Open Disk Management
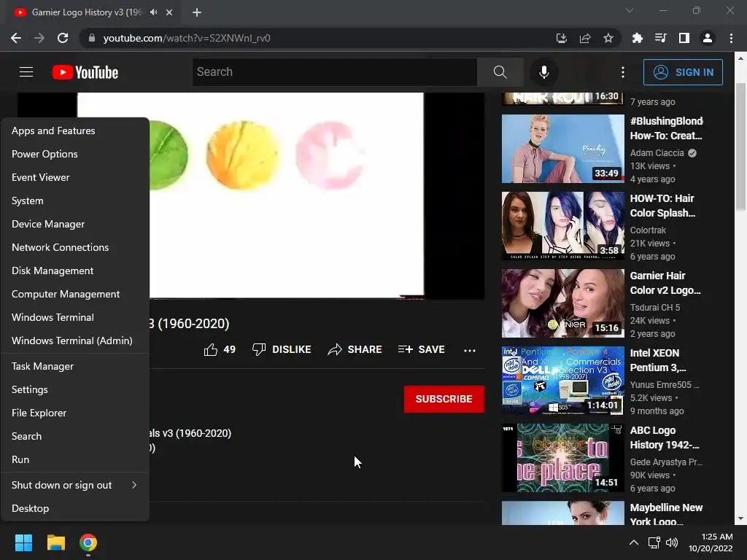This screenshot has width=747, height=560. pyautogui.click(x=75, y=271)
